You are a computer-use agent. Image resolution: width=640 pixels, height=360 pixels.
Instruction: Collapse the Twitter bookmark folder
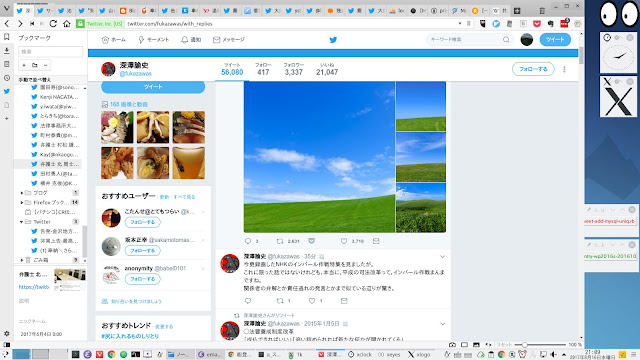tap(22, 222)
